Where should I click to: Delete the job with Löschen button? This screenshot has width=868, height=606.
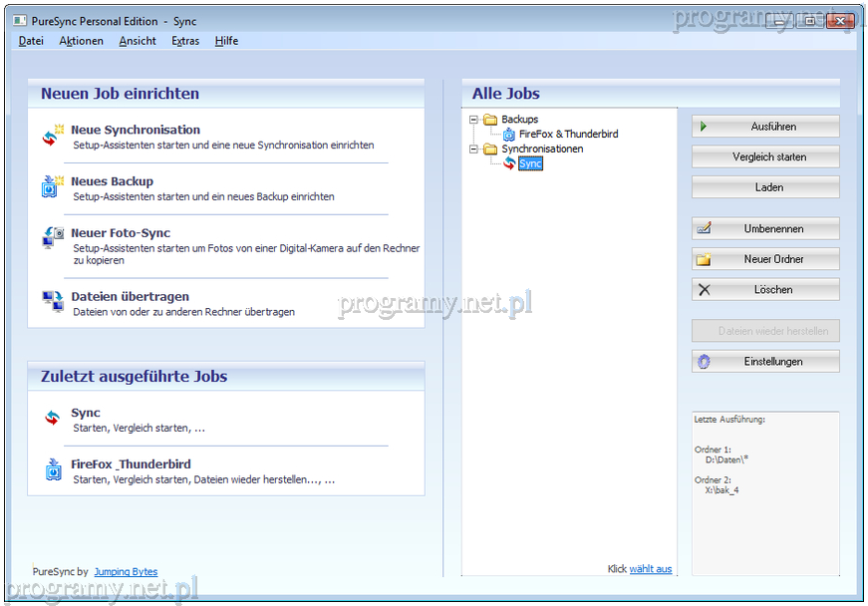[765, 290]
